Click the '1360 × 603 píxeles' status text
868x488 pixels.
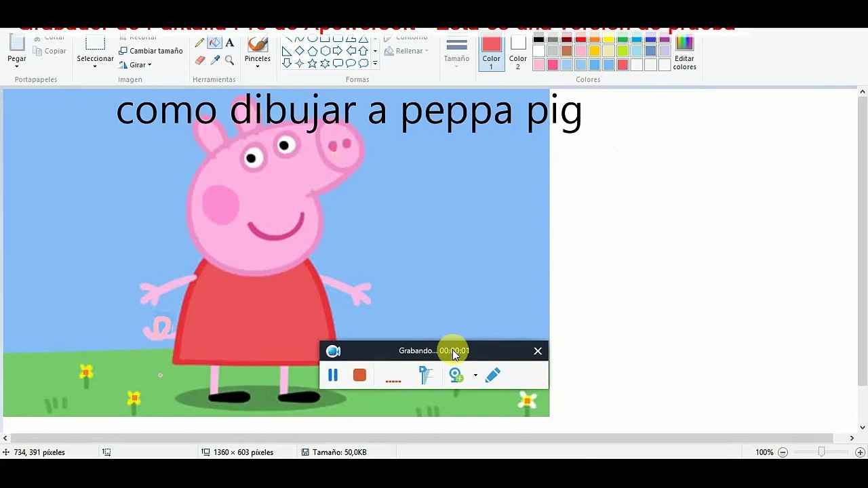click(243, 452)
